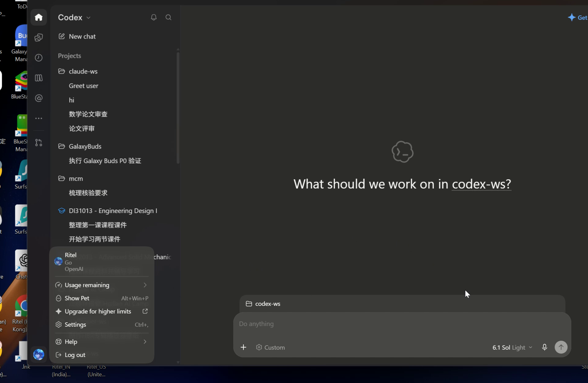Select Settings in the account menu
Image resolution: width=588 pixels, height=383 pixels.
click(102, 324)
